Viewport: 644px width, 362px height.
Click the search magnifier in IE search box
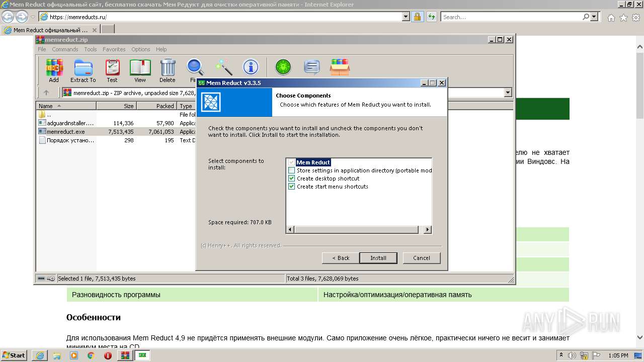tap(586, 17)
